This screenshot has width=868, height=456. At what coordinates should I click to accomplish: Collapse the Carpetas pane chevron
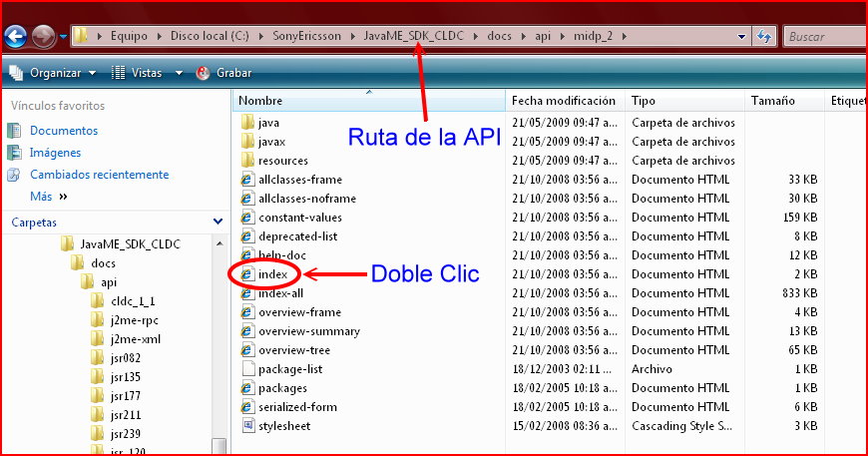(218, 222)
